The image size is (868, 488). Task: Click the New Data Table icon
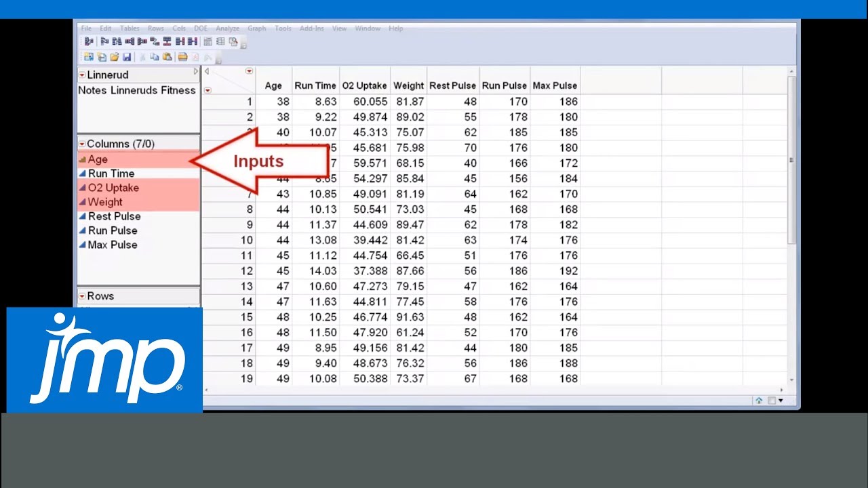89,57
